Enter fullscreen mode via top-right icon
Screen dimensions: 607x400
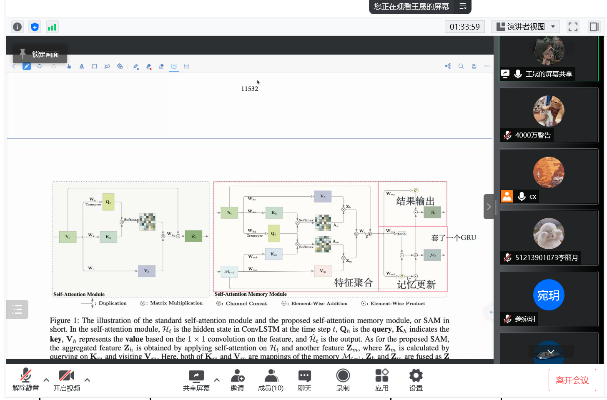[573, 26]
